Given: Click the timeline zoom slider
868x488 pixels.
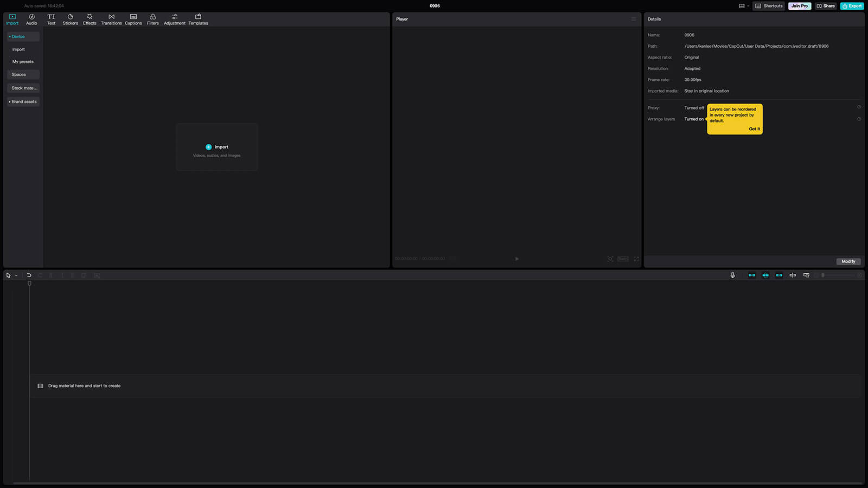Looking at the screenshot, I should tap(838, 275).
